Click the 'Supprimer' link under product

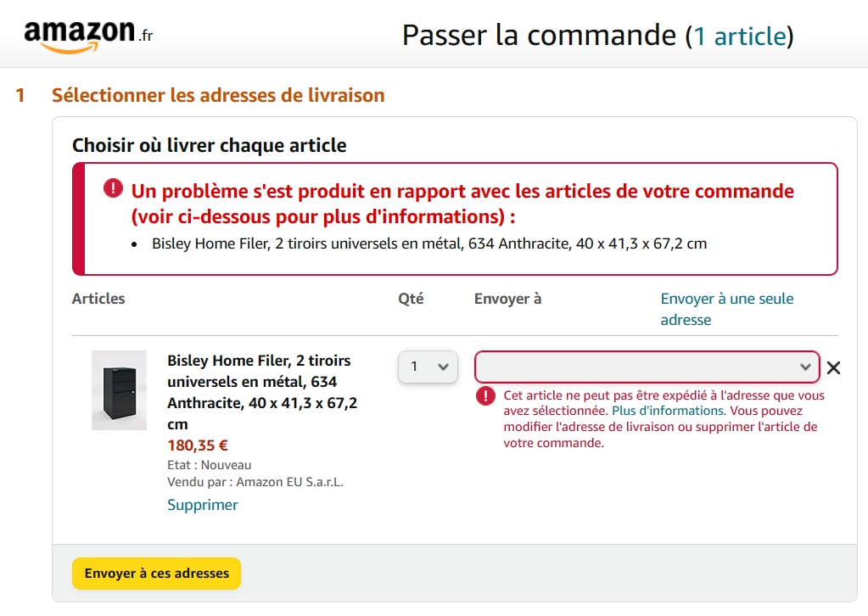pos(203,505)
